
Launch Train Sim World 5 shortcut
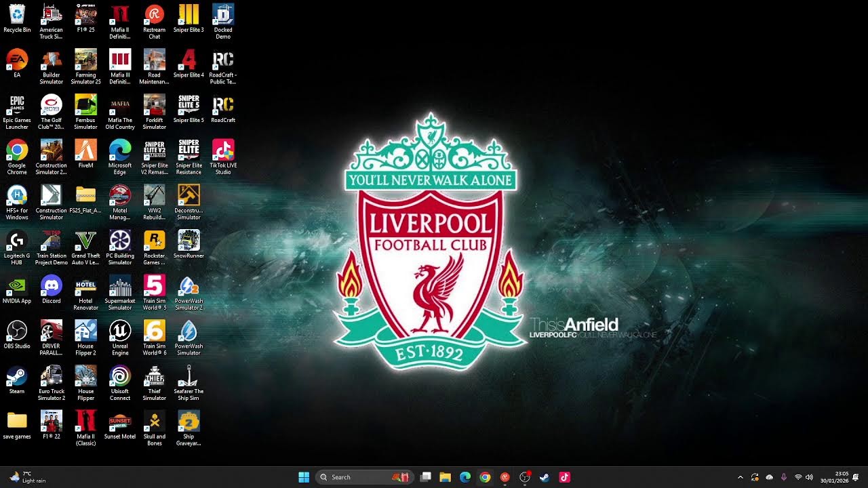tap(155, 293)
